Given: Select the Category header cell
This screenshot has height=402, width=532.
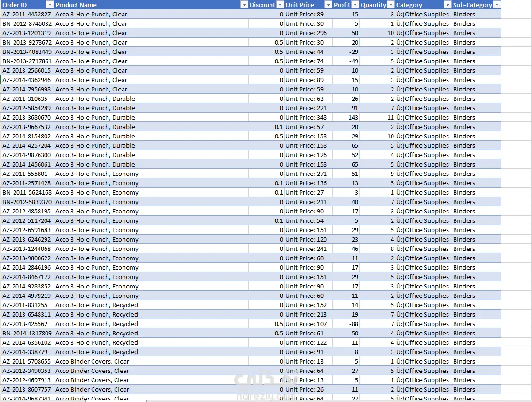Looking at the screenshot, I should point(424,5).
